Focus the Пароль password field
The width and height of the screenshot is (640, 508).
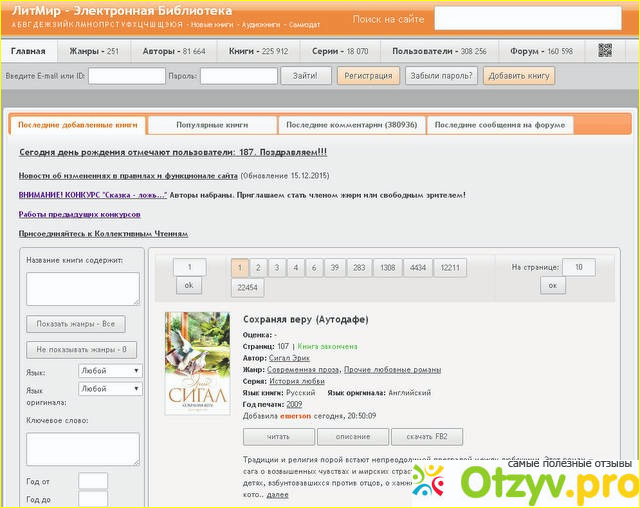pyautogui.click(x=239, y=76)
